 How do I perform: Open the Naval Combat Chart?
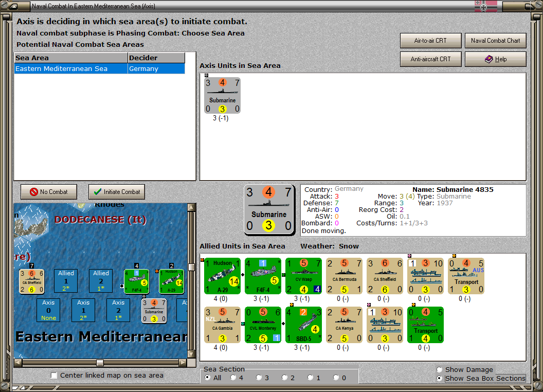coord(495,41)
